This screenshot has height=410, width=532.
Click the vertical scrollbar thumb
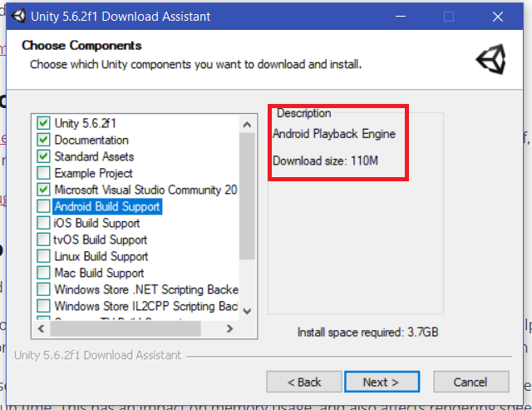coord(247,196)
